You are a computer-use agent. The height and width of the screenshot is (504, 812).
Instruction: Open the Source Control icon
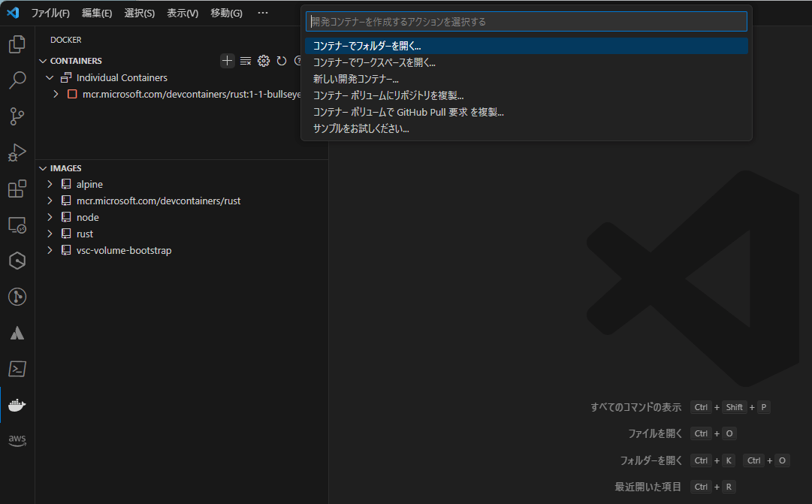tap(17, 116)
